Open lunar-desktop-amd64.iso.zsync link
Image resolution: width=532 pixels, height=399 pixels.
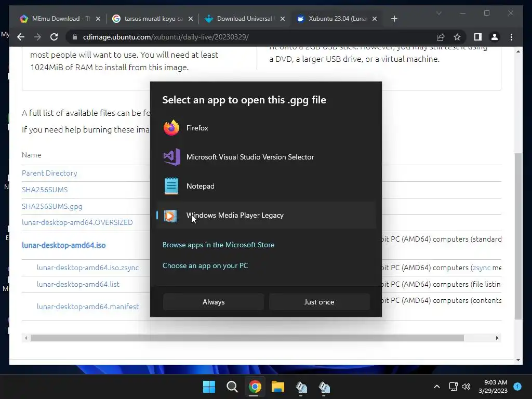click(x=88, y=268)
